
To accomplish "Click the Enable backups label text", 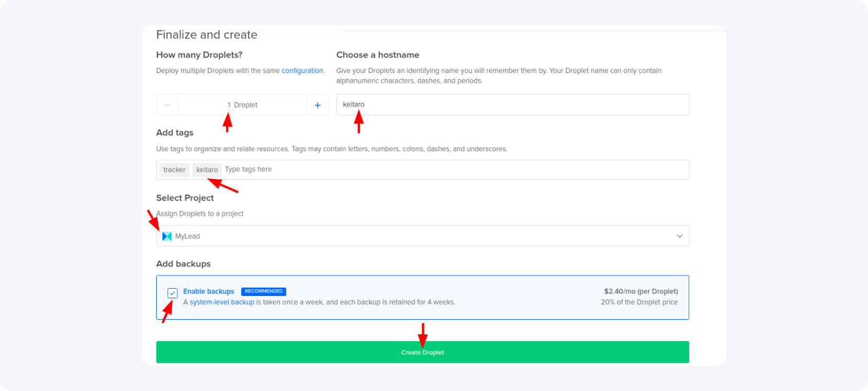I will point(208,291).
